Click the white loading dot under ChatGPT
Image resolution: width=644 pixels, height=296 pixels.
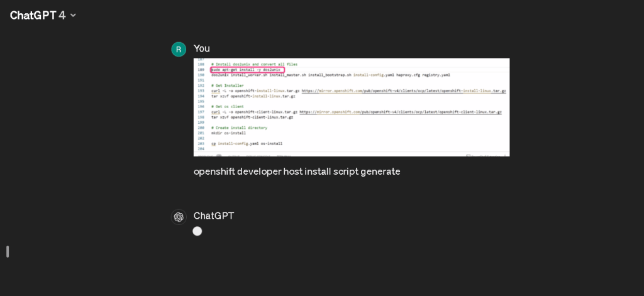(x=197, y=231)
